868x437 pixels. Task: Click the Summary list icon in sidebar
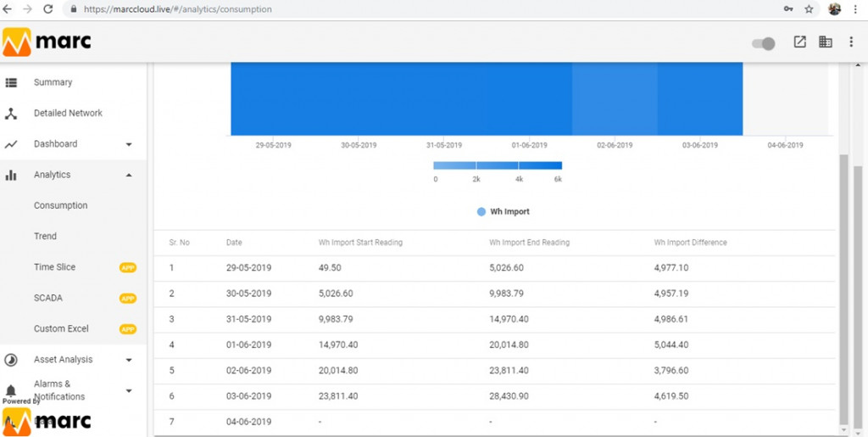11,82
